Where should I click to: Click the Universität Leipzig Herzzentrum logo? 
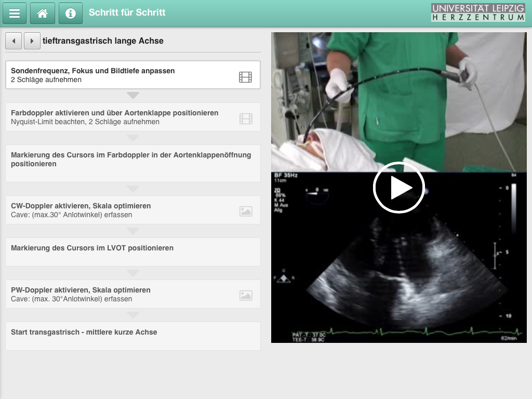(x=478, y=12)
